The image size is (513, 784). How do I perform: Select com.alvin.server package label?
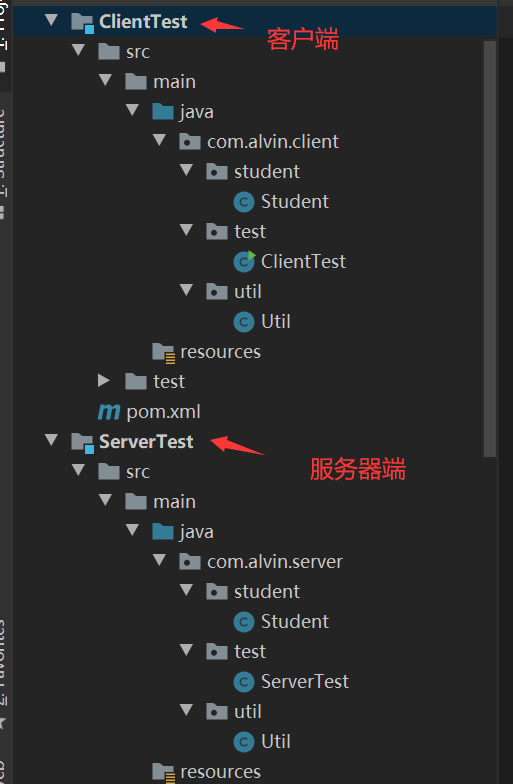[275, 562]
